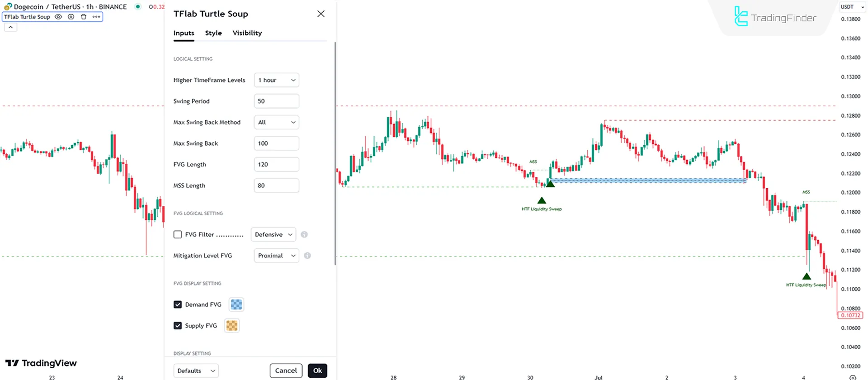Open TFlab Turtle Soup indicator settings icon
The width and height of the screenshot is (868, 380).
pos(71,17)
